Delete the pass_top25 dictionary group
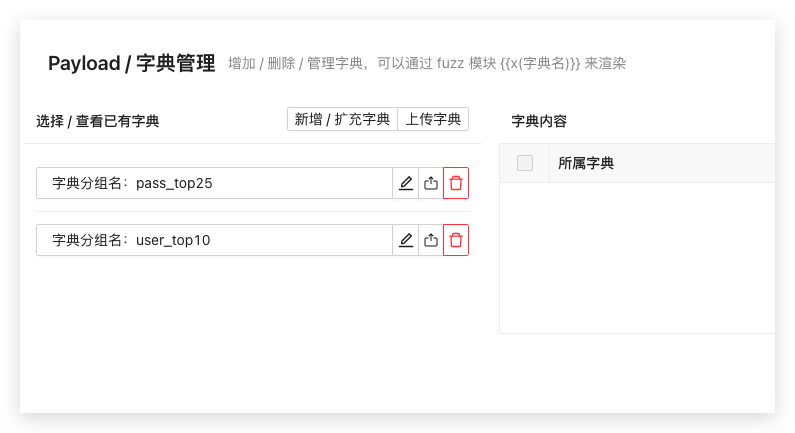795x433 pixels. pyautogui.click(x=456, y=183)
